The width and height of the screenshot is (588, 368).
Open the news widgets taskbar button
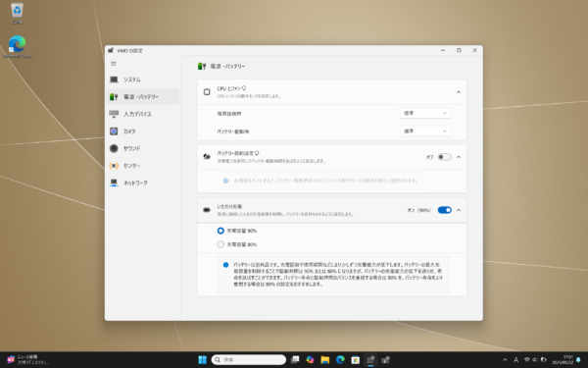(27, 360)
